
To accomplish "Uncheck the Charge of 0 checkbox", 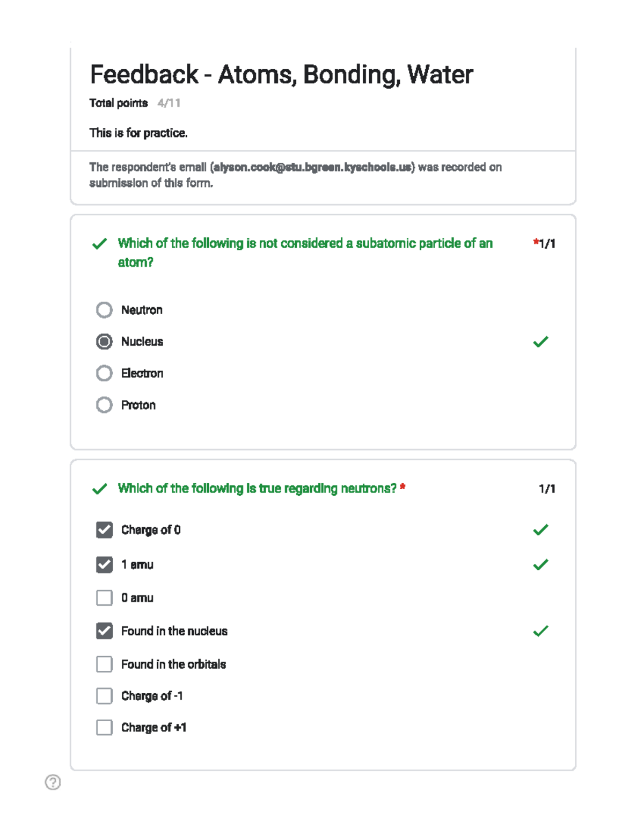I will (x=104, y=530).
